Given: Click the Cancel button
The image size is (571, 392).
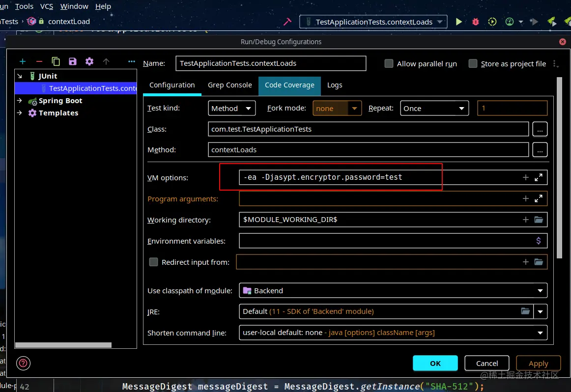Looking at the screenshot, I should 487,363.
